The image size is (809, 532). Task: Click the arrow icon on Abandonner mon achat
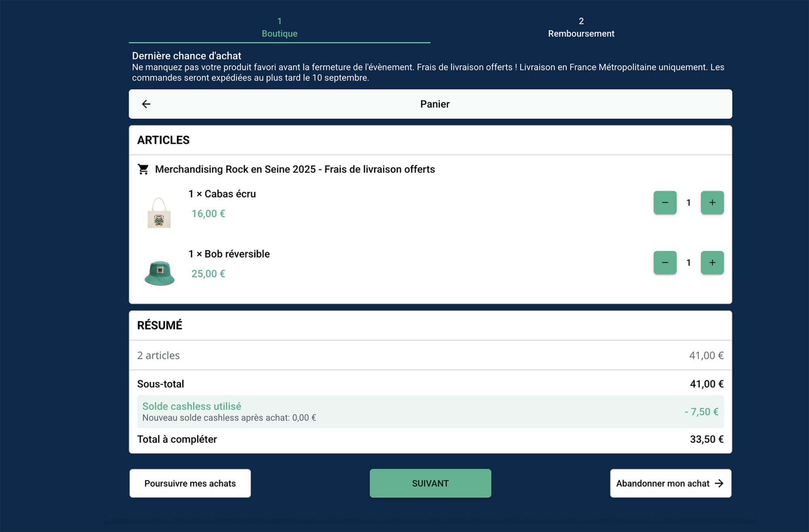[x=719, y=483]
